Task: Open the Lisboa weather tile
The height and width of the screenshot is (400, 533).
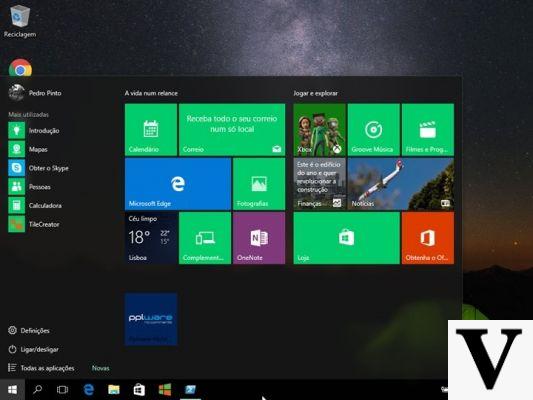Action: pyautogui.click(x=151, y=238)
